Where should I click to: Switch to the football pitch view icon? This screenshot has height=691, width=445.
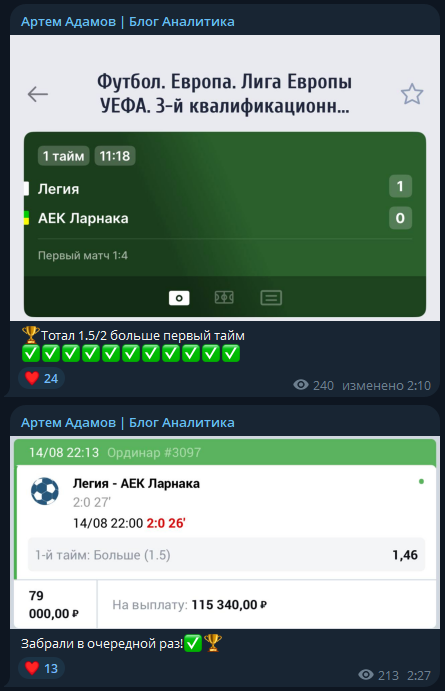(x=224, y=298)
